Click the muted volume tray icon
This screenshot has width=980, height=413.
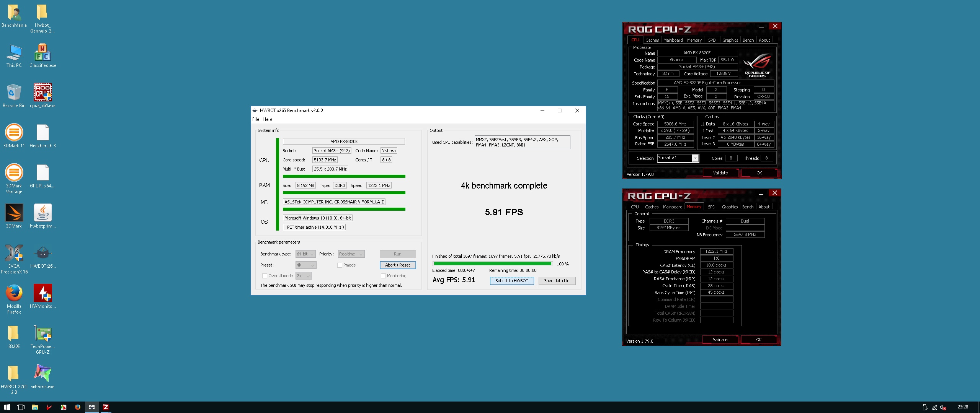(943, 407)
